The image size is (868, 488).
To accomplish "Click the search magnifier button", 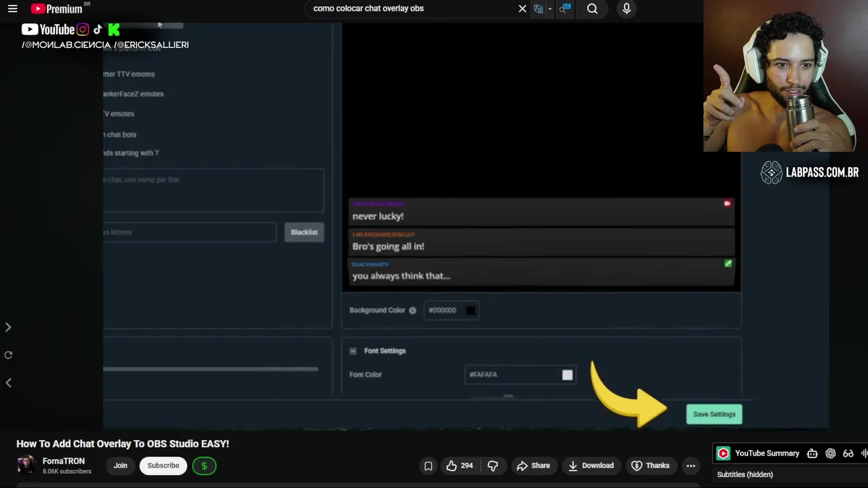I will click(x=592, y=9).
